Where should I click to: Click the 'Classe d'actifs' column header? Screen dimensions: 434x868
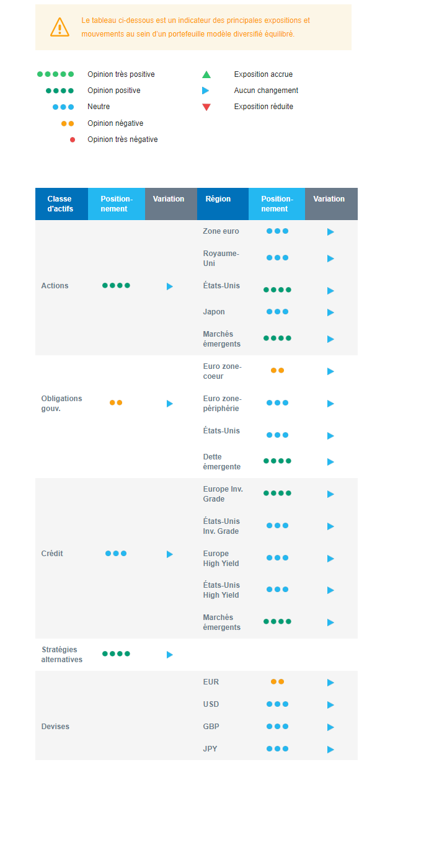[60, 204]
